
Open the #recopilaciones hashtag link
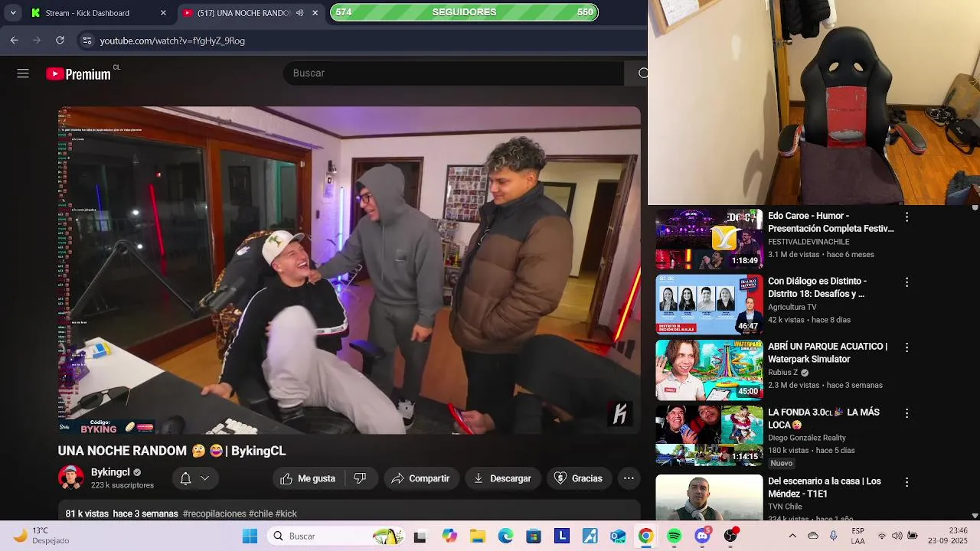214,514
